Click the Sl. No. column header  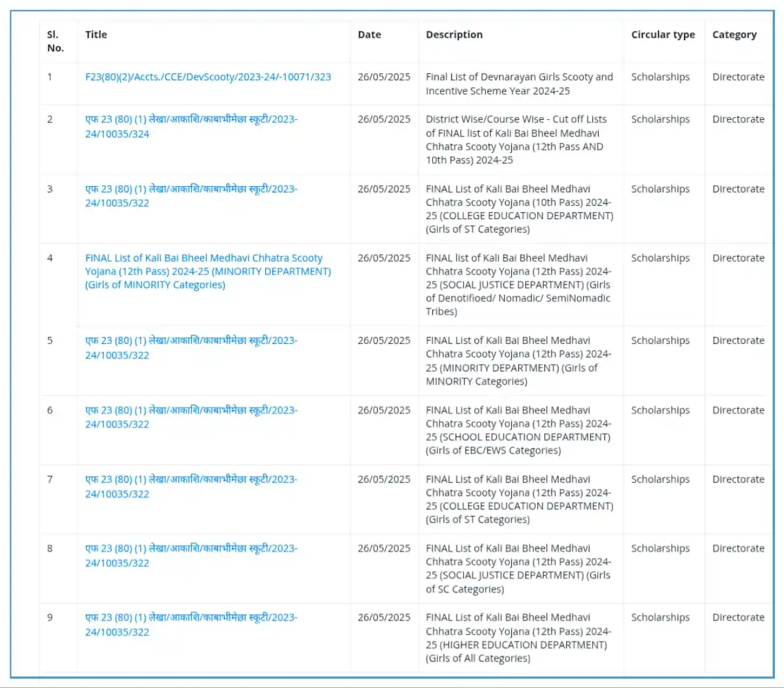tap(55, 41)
